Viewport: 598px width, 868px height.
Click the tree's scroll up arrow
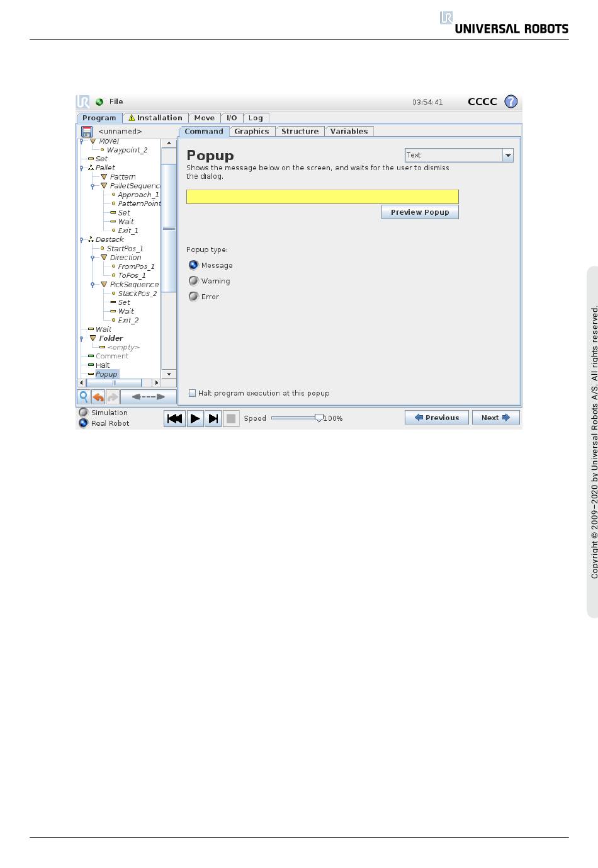click(169, 144)
